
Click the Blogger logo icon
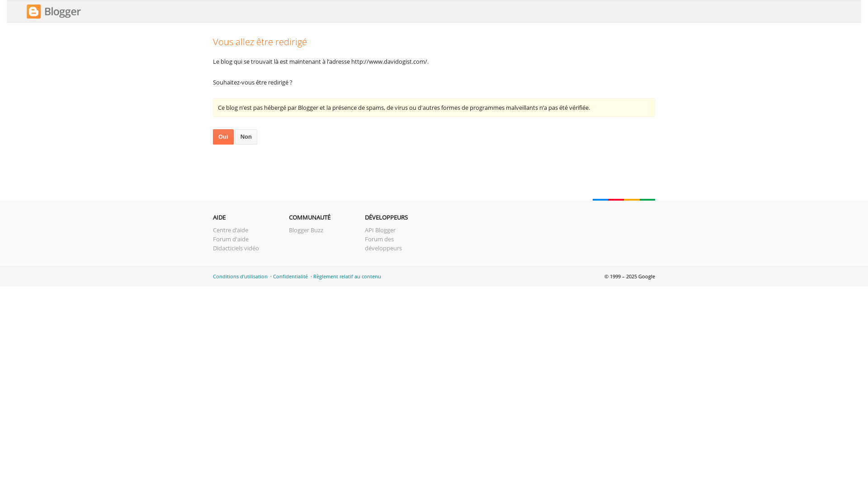coord(33,12)
